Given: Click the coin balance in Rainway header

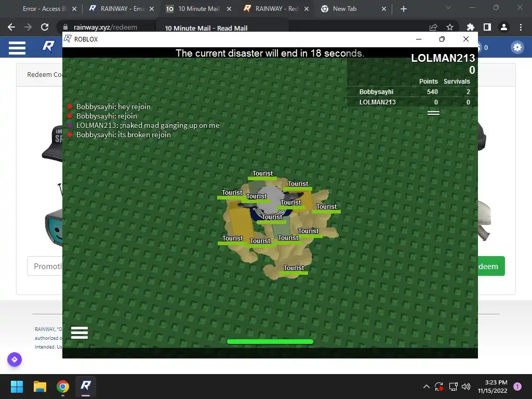Looking at the screenshot, I should click(483, 47).
